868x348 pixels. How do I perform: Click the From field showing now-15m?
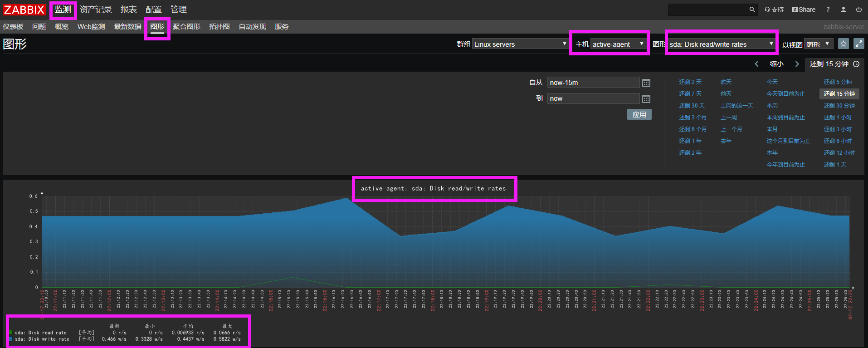pyautogui.click(x=593, y=83)
